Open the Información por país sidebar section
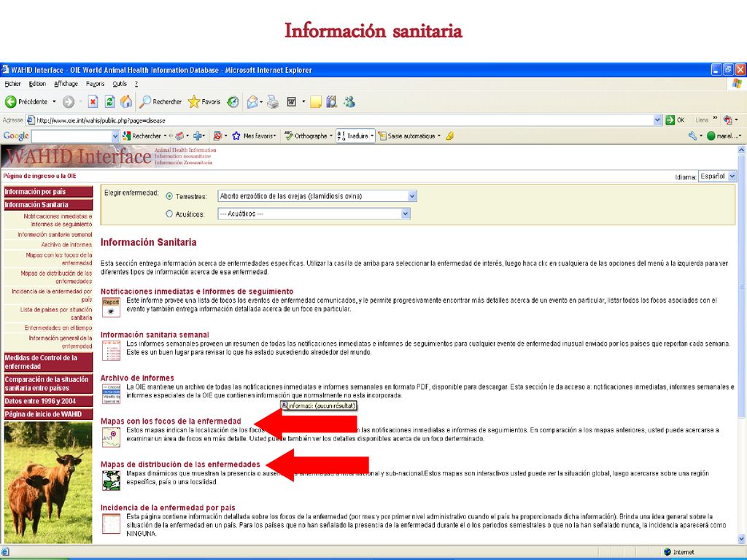The width and height of the screenshot is (747, 560). click(48, 192)
